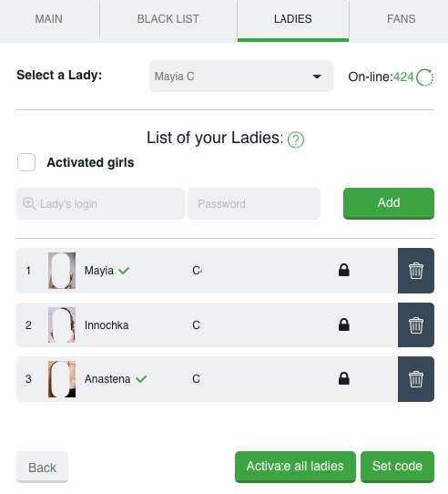Click the Set code button

tap(397, 467)
